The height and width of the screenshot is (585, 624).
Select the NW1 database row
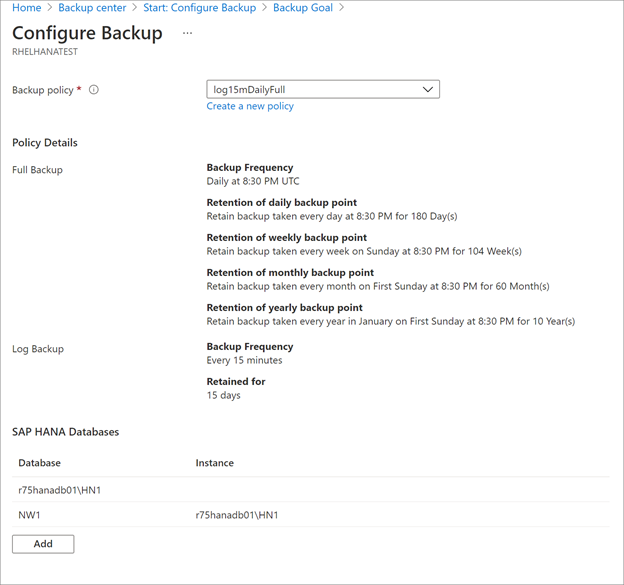30,515
